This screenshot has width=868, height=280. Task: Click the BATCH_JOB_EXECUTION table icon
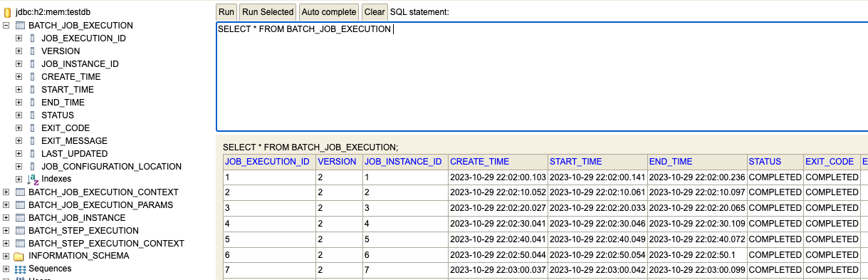tap(20, 26)
